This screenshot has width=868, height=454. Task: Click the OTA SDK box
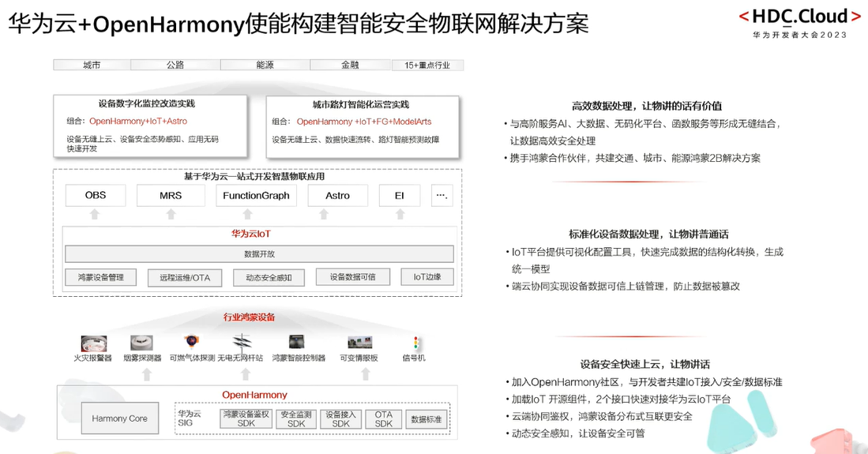384,418
